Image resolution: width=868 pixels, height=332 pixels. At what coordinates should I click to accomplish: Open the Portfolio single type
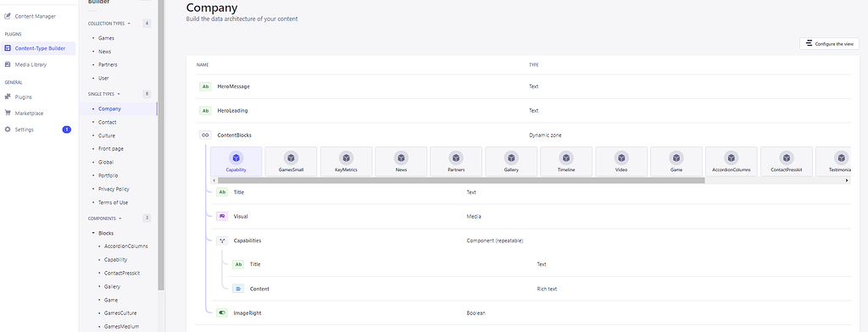pos(108,175)
